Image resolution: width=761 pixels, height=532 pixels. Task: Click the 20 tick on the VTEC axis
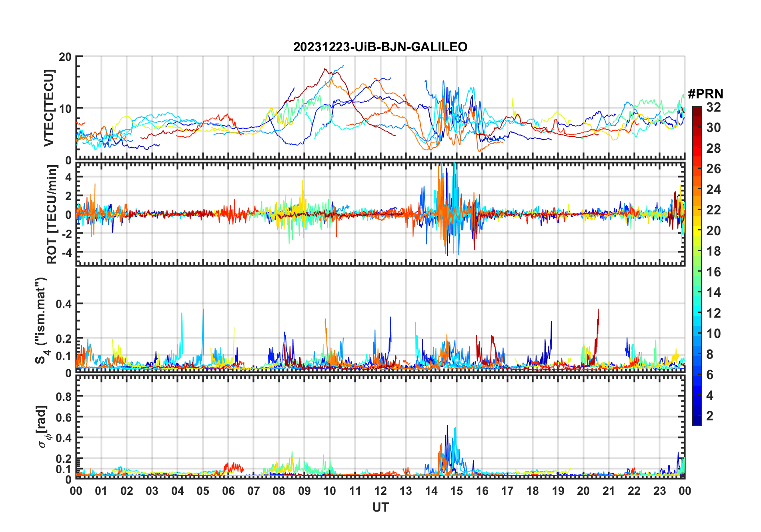click(x=65, y=57)
